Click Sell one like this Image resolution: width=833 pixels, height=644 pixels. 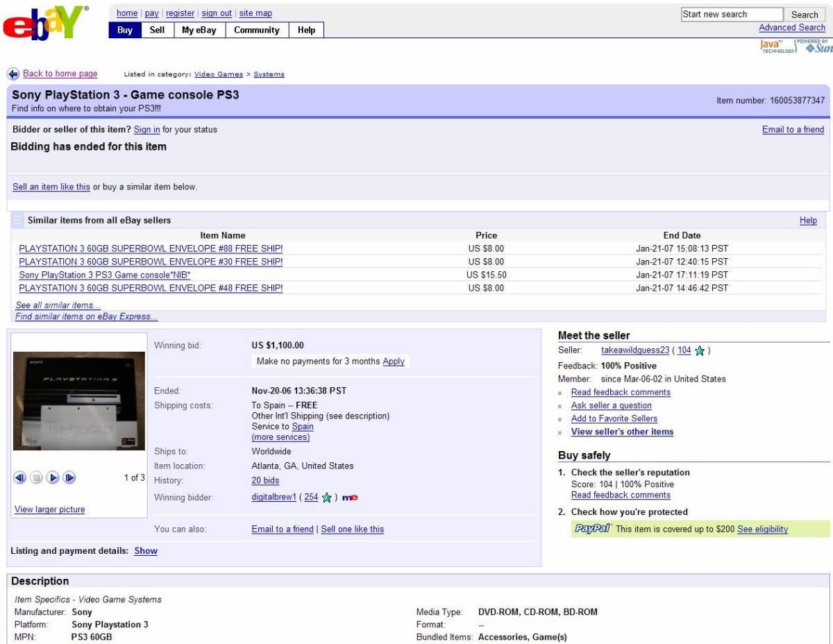point(353,529)
